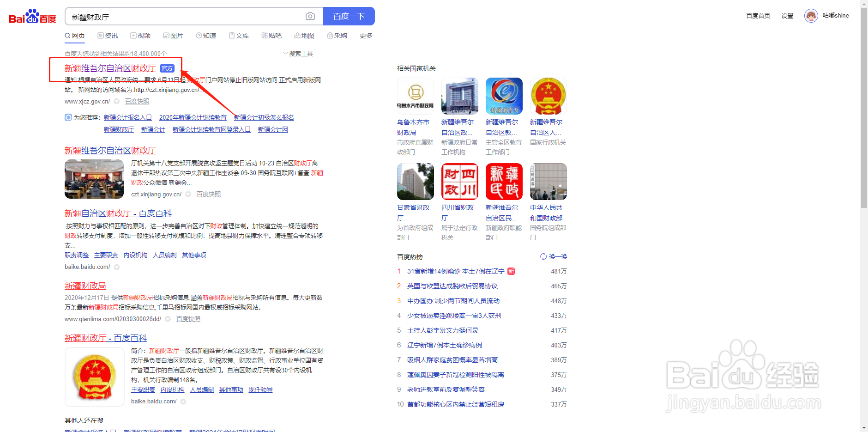Open 百度首页 link
Screen dimensions: 868x432
click(x=758, y=16)
